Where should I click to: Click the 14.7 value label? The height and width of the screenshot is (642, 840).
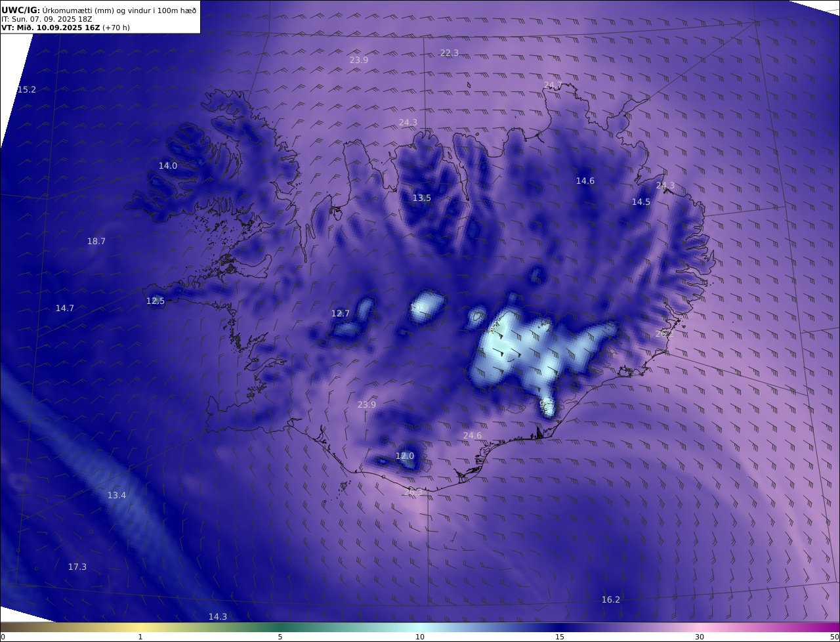pyautogui.click(x=65, y=308)
